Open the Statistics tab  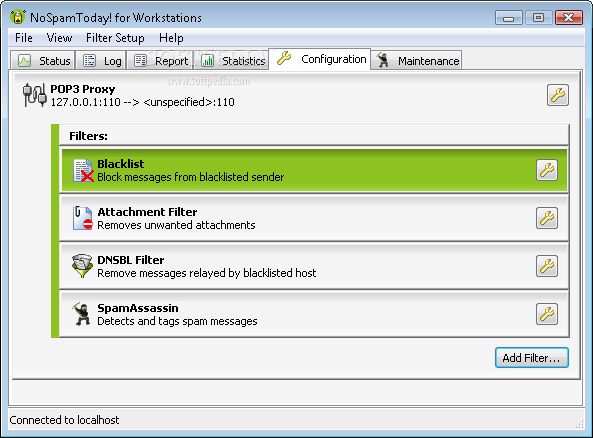[231, 61]
